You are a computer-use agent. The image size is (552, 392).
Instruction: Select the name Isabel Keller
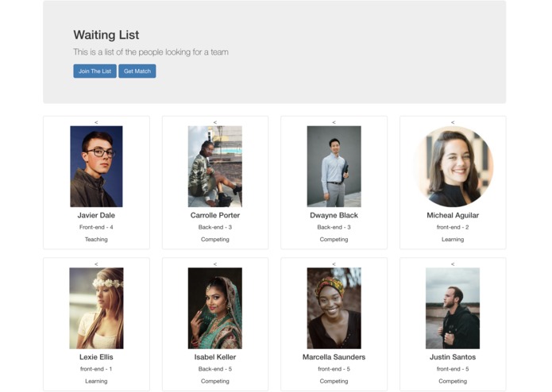tap(215, 357)
